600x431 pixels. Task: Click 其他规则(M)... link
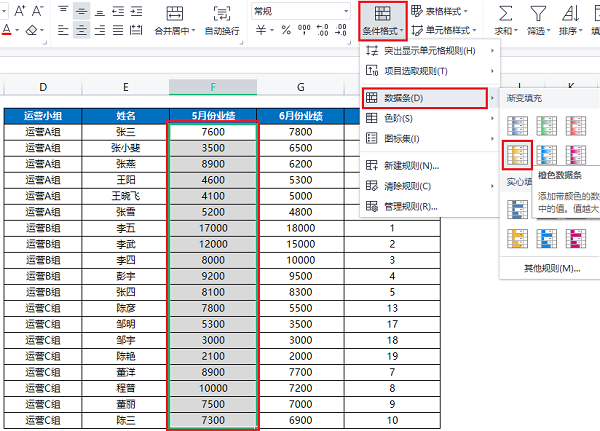552,268
